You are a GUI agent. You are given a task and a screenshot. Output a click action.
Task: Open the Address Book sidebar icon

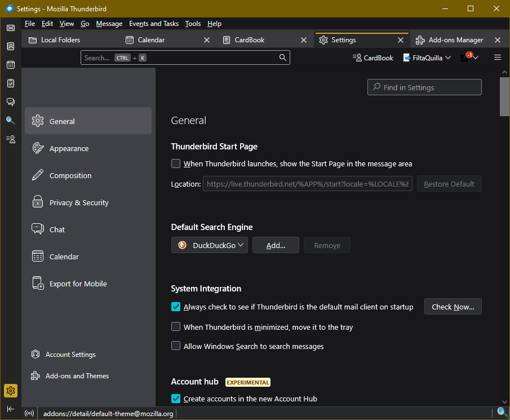tap(10, 46)
